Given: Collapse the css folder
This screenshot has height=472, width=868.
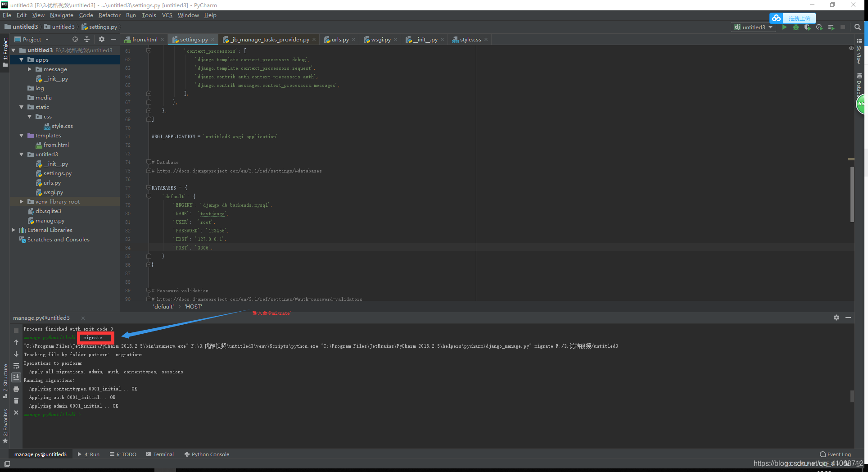Looking at the screenshot, I should 29,117.
